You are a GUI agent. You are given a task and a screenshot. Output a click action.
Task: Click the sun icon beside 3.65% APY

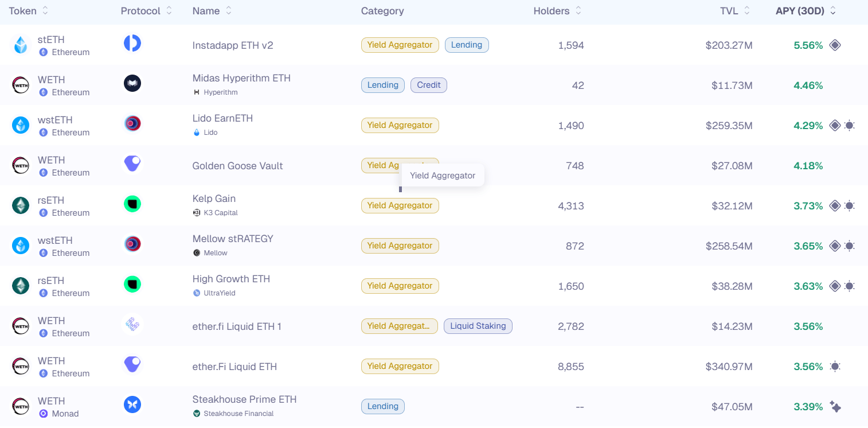[x=850, y=246]
